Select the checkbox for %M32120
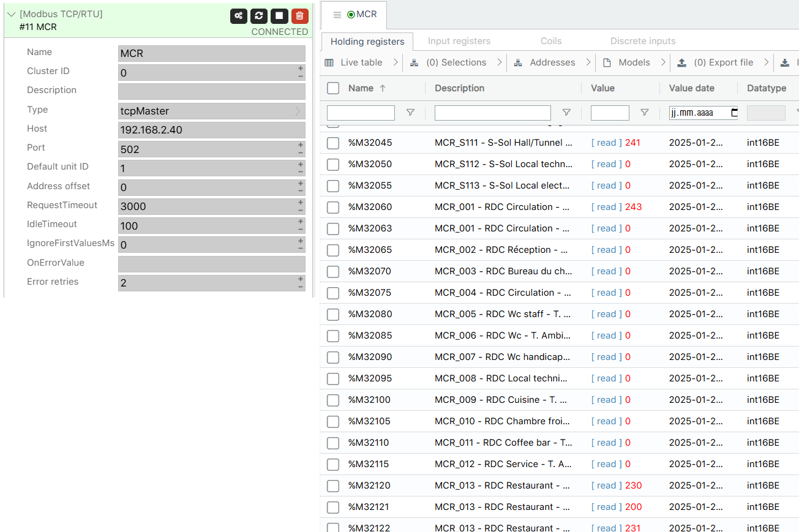Viewport: 799px width, 532px height. [333, 485]
